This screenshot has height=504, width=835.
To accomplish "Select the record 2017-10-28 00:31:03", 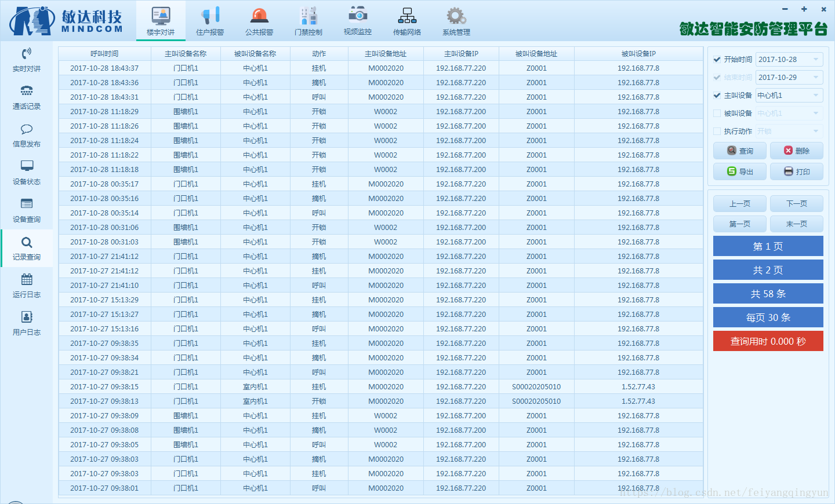I will coord(380,242).
